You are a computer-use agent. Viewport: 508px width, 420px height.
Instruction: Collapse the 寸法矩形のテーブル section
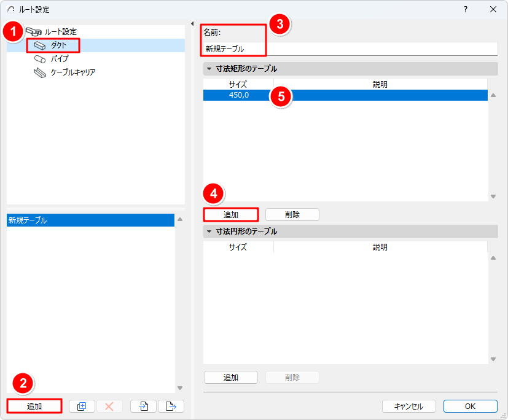tap(209, 69)
